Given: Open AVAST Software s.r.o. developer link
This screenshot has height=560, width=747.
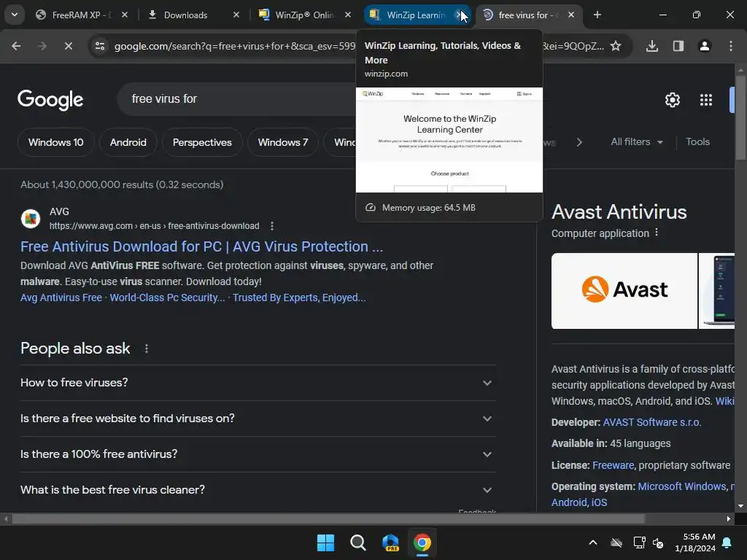Looking at the screenshot, I should 651,422.
